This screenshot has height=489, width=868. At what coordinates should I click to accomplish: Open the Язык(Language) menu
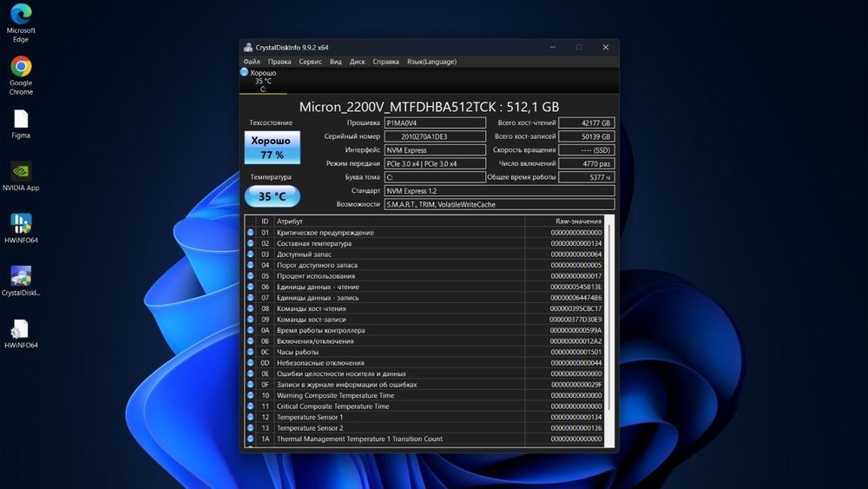point(431,62)
